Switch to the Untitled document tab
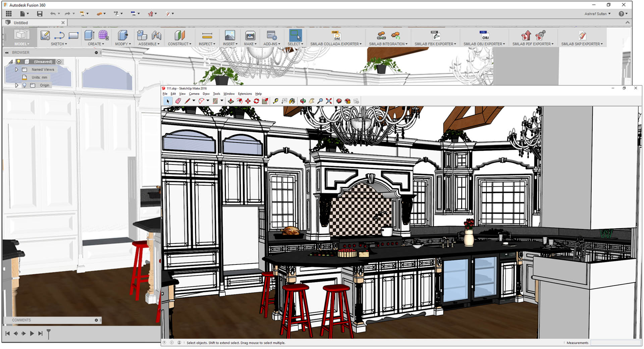 pyautogui.click(x=35, y=23)
